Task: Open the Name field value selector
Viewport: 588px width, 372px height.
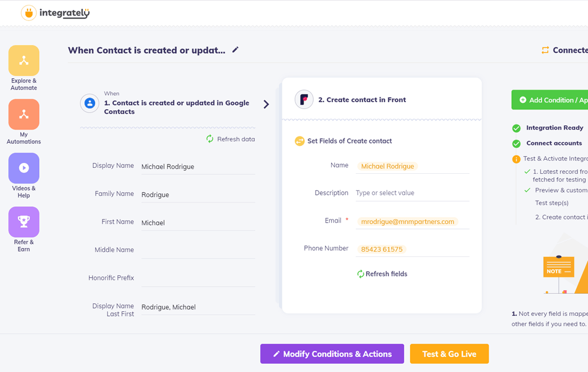Action: tap(387, 166)
